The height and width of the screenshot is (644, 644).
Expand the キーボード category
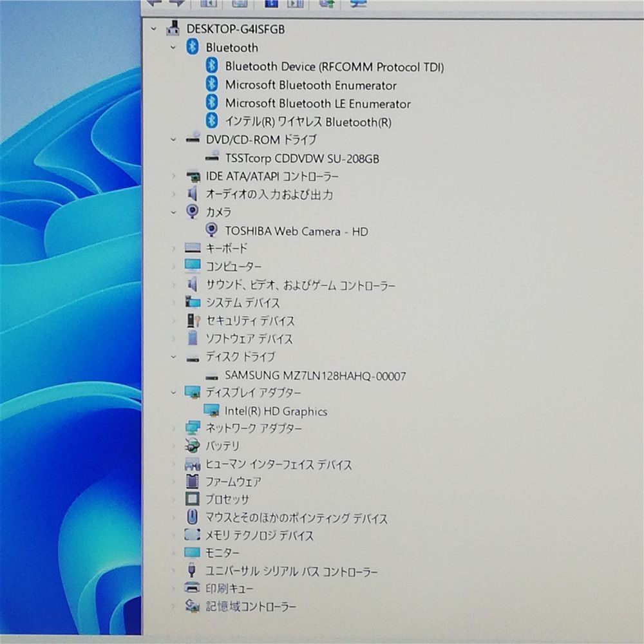173,248
